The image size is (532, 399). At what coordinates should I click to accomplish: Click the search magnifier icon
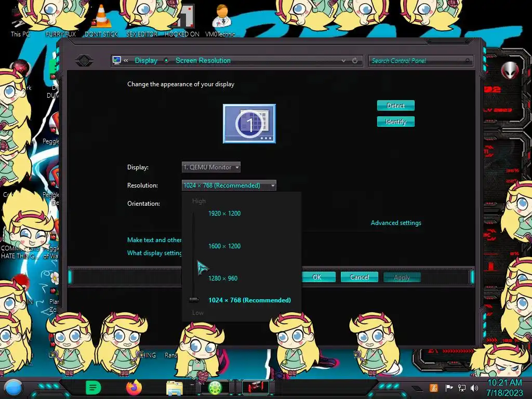point(468,61)
